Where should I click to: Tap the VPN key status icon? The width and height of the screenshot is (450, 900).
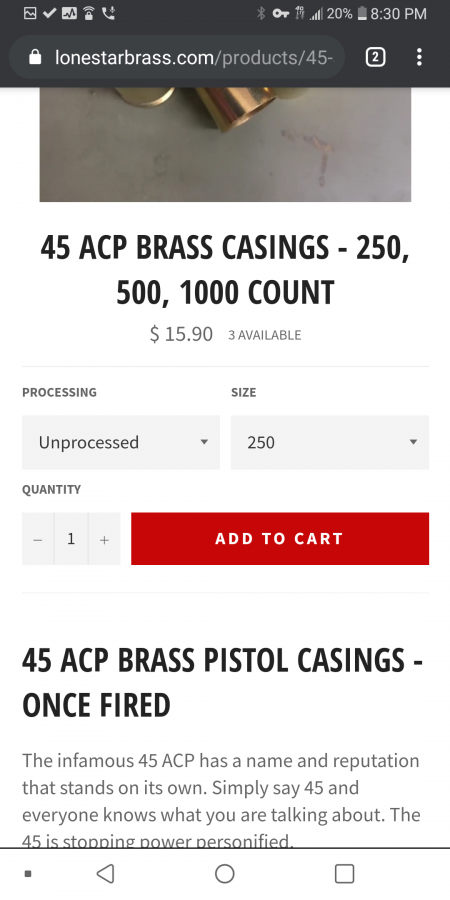point(280,13)
